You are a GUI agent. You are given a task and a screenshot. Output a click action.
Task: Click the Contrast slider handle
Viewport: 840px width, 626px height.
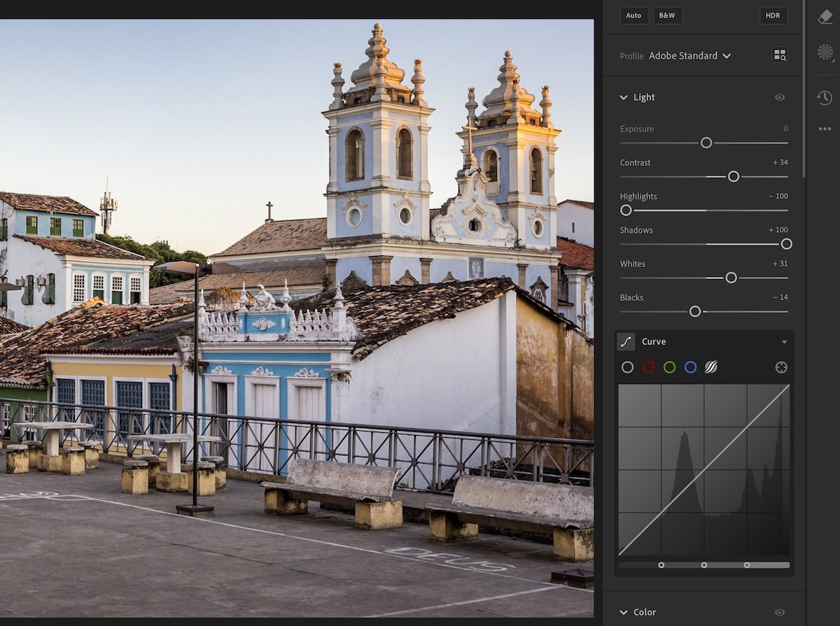pos(733,176)
